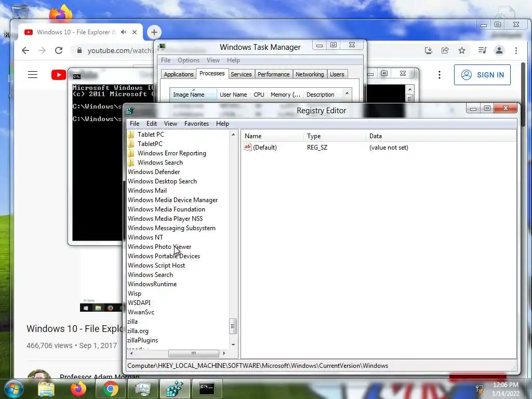Select Windows Portable Devices key
The image size is (532, 399).
[164, 256]
